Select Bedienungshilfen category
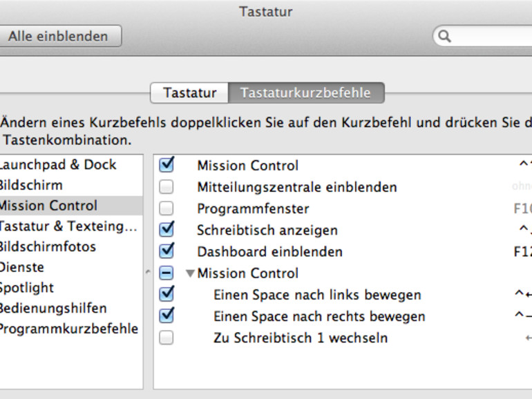Screen dimensions: 532x399 pos(70,309)
